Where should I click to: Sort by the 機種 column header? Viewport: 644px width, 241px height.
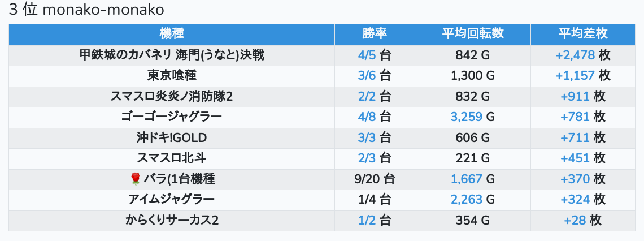[172, 34]
